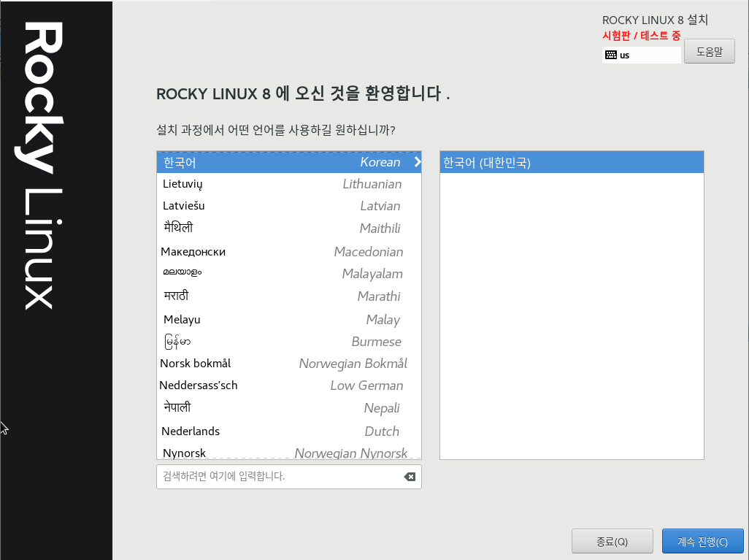
Task: Select Norsk bokmål Norwegian Bokmål
Action: click(x=288, y=364)
